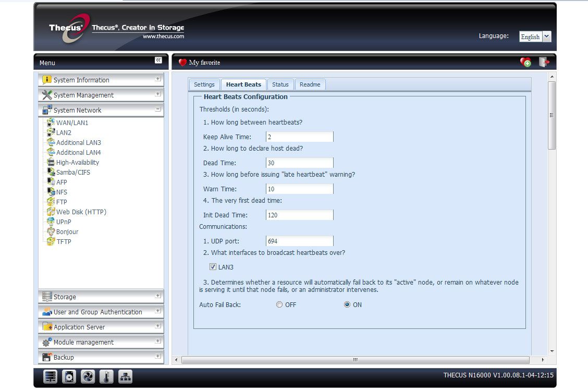This screenshot has width=588, height=392.
Task: Click the scroll left arrow
Action: (176, 360)
